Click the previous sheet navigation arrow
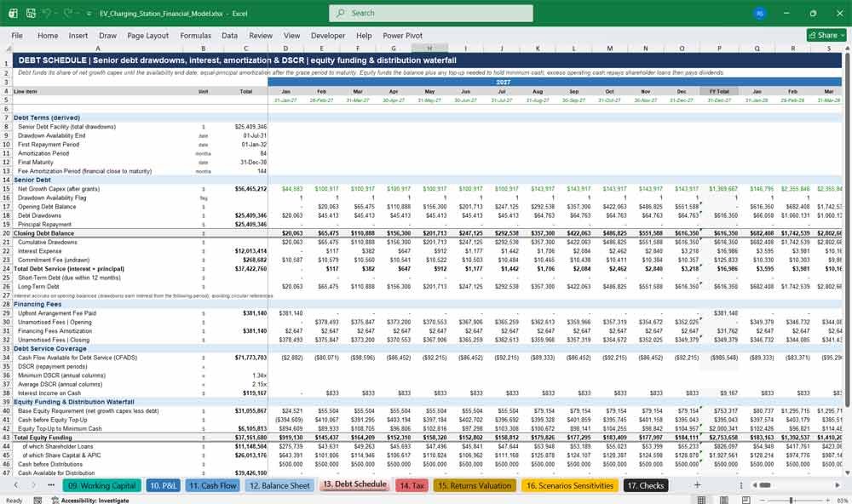 (15, 485)
